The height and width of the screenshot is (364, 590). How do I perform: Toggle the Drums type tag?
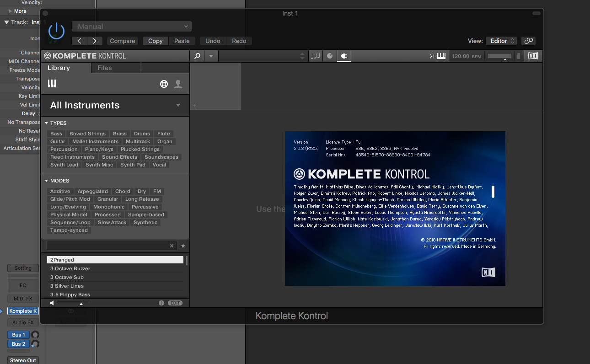142,134
